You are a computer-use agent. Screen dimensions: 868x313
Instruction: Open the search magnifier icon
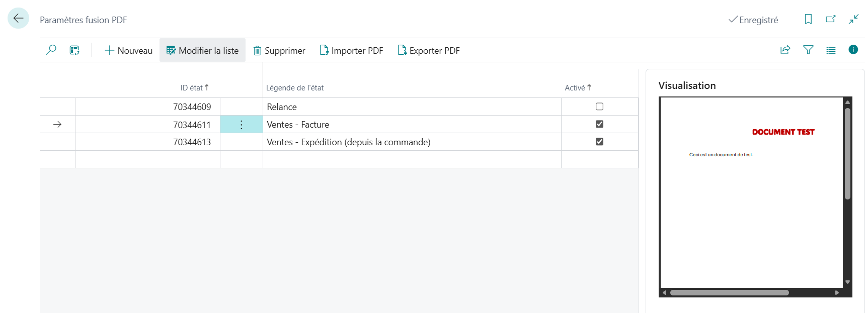point(51,50)
